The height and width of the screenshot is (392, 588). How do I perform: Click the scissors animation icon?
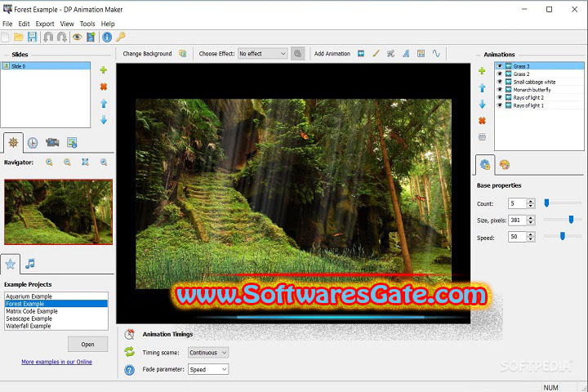(390, 54)
